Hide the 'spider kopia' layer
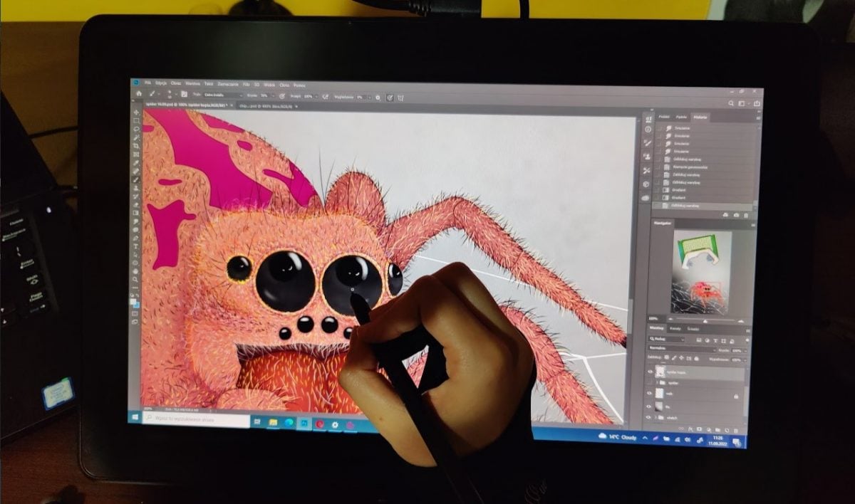 coord(649,372)
